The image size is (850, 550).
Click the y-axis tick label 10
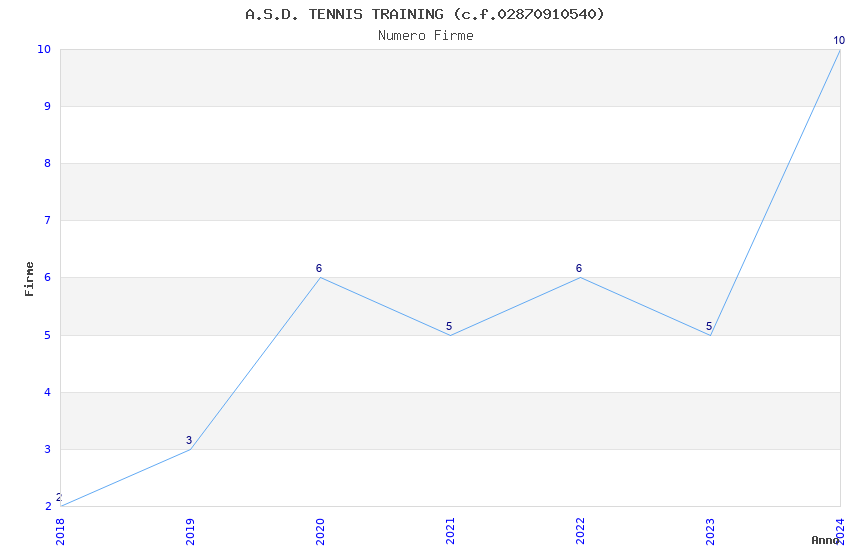coord(44,49)
